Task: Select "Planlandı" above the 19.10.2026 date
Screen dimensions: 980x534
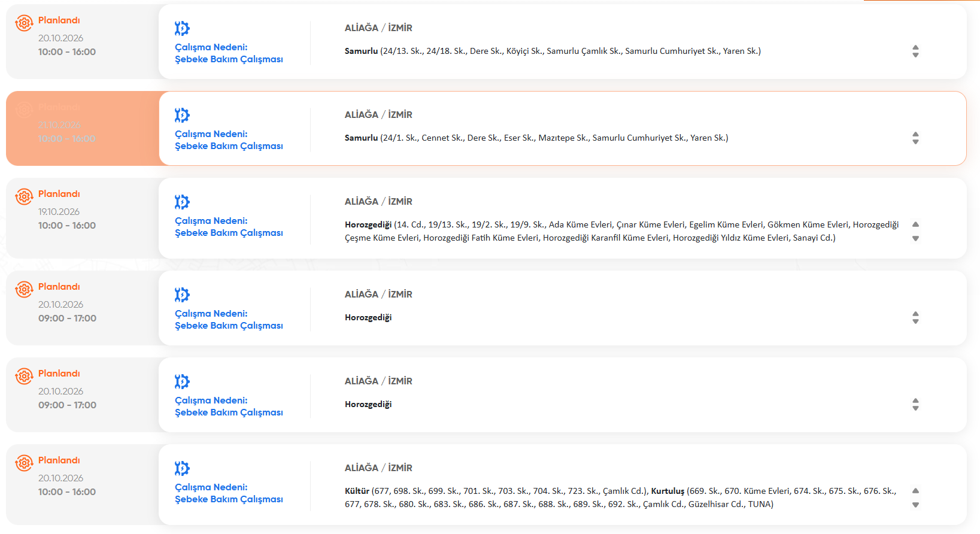Action: (59, 194)
